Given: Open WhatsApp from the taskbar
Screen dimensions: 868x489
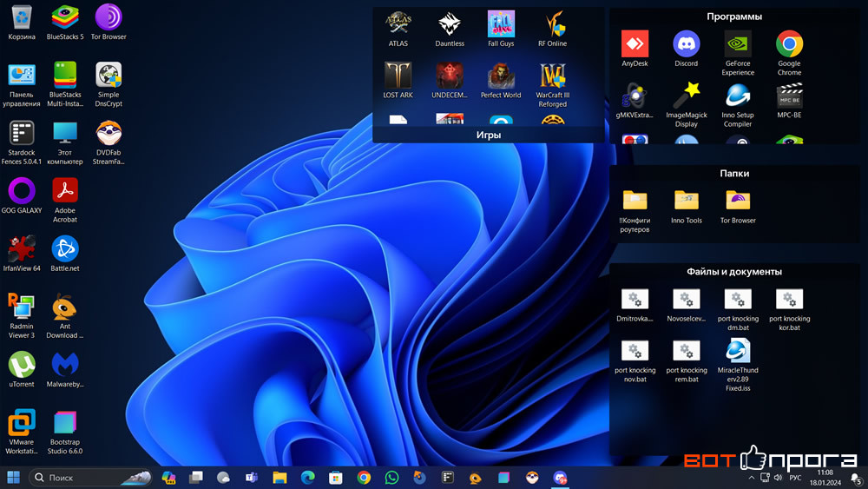Looking at the screenshot, I should click(x=391, y=478).
